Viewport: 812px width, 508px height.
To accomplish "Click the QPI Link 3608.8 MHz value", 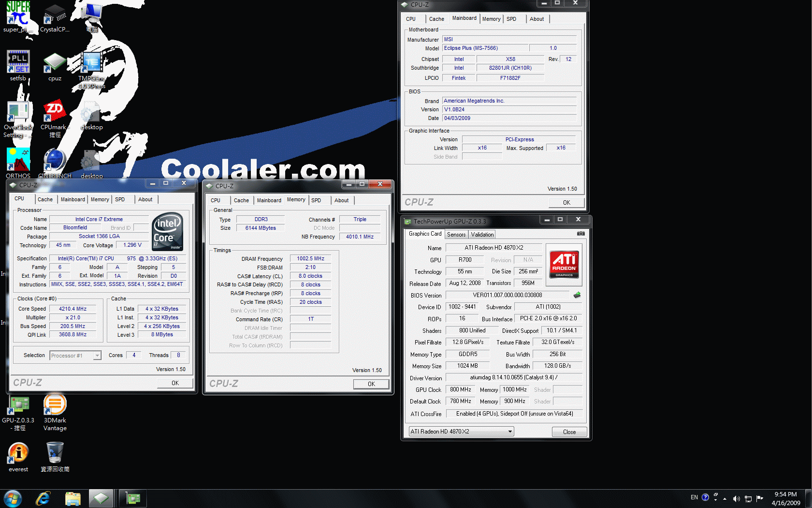I will (x=72, y=335).
